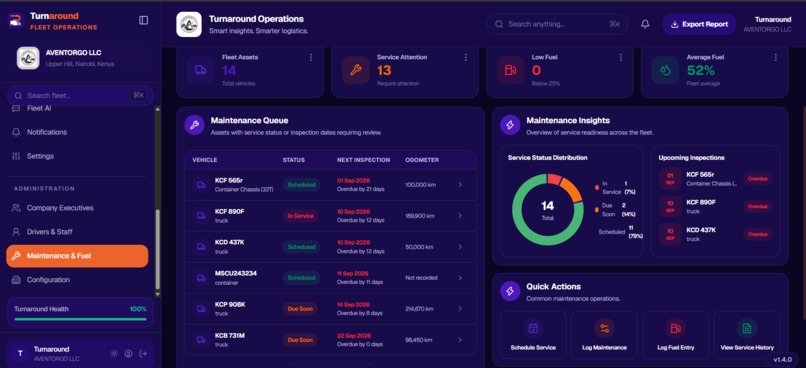Expand the KCF 890F row chevron
This screenshot has height=368, width=806.
click(460, 216)
